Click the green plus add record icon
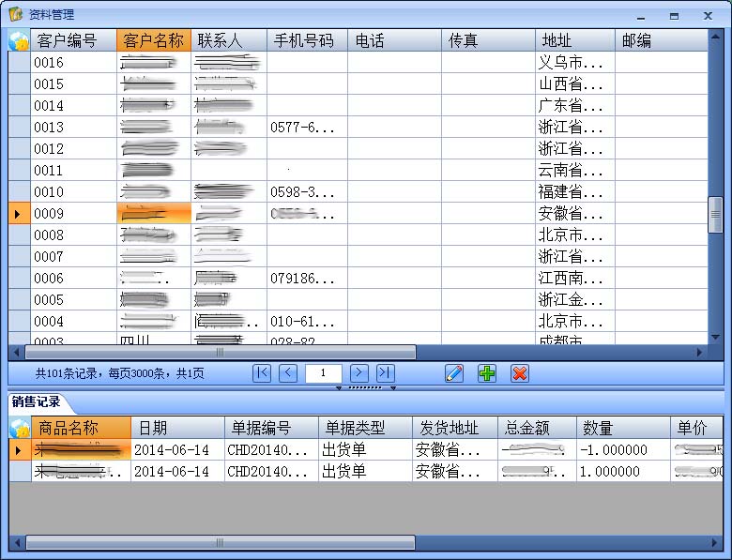This screenshot has width=732, height=560. pos(487,373)
